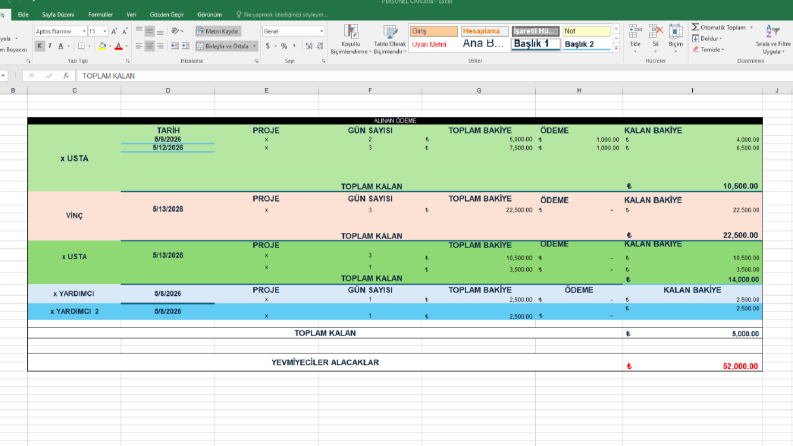The image size is (793, 446).
Task: Decrease decimal places
Action: (320, 46)
